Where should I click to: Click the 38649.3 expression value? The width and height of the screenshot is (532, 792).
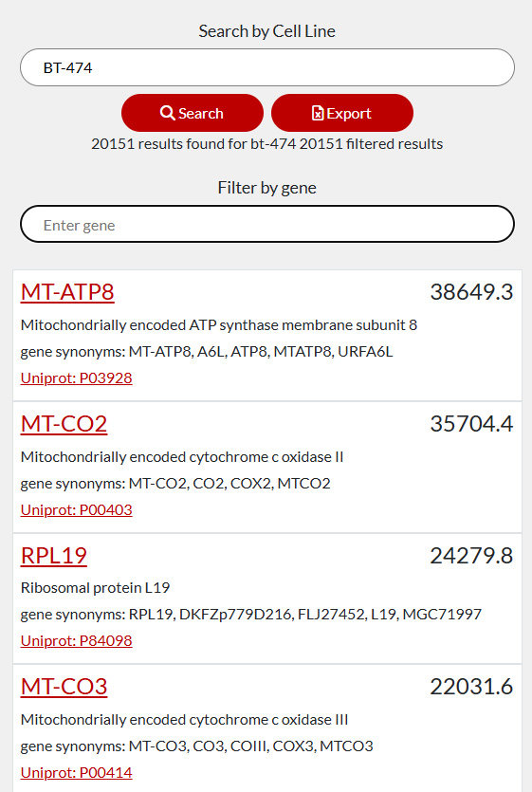pyautogui.click(x=471, y=292)
